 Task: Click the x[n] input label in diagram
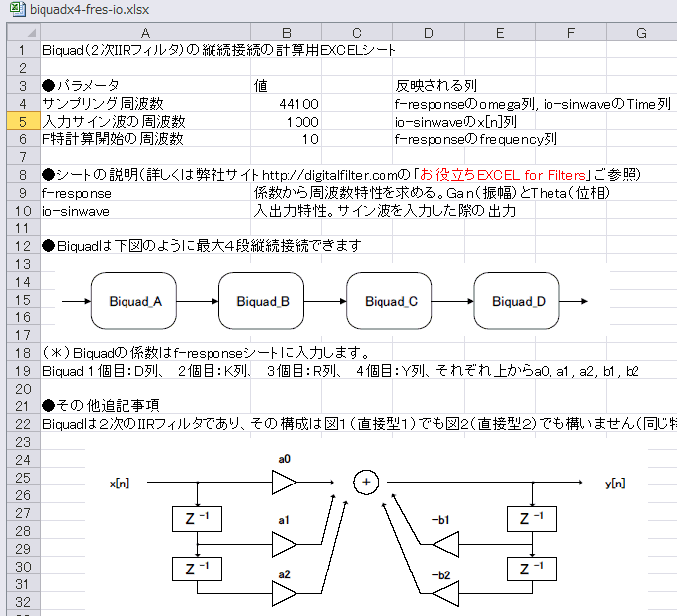coord(120,483)
